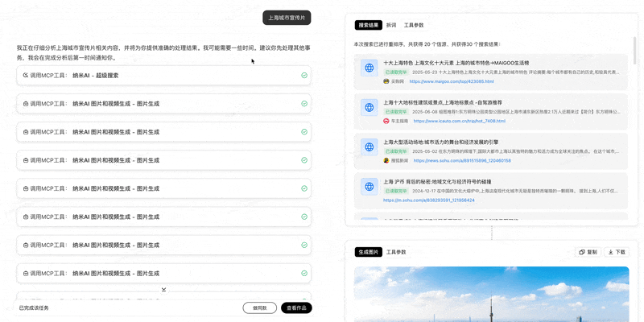Click the globe icon beside 上海大型活动场地 result
This screenshot has height=322, width=644.
[369, 147]
